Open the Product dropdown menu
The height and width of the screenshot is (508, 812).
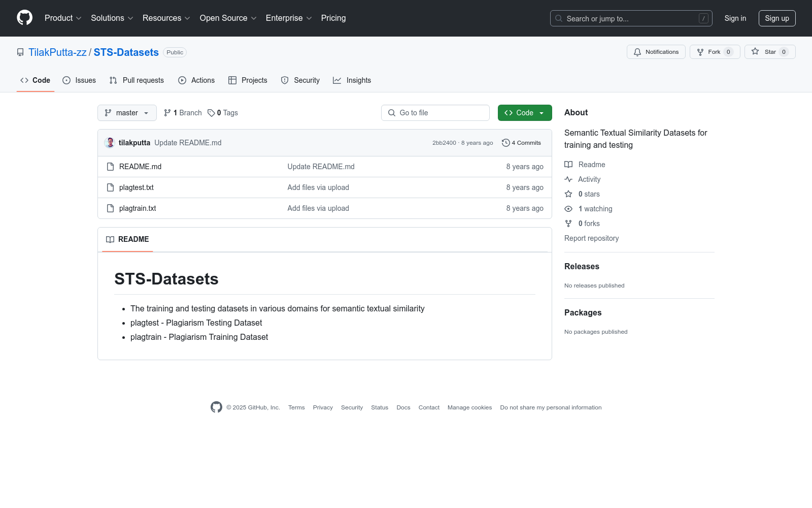coord(63,18)
